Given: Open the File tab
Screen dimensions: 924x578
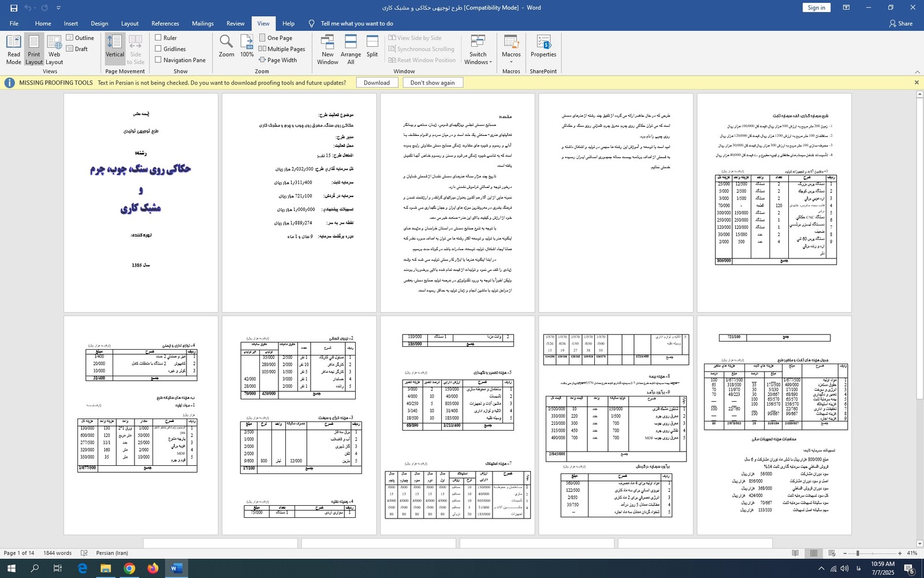Looking at the screenshot, I should point(14,24).
